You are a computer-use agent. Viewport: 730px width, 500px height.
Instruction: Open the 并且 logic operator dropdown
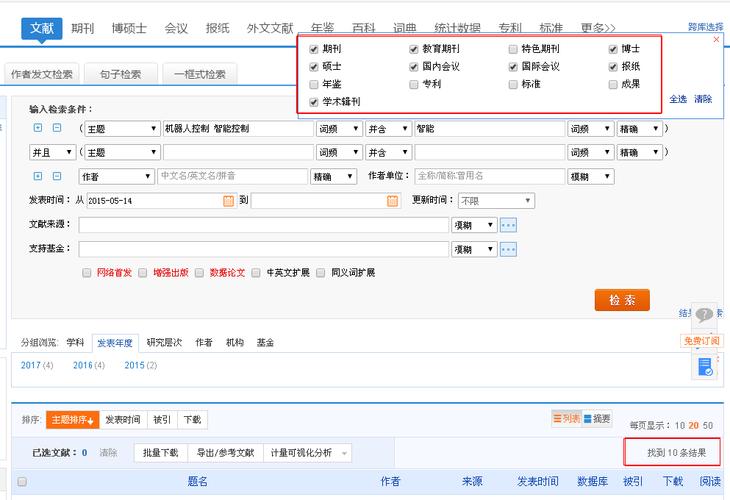[52, 152]
